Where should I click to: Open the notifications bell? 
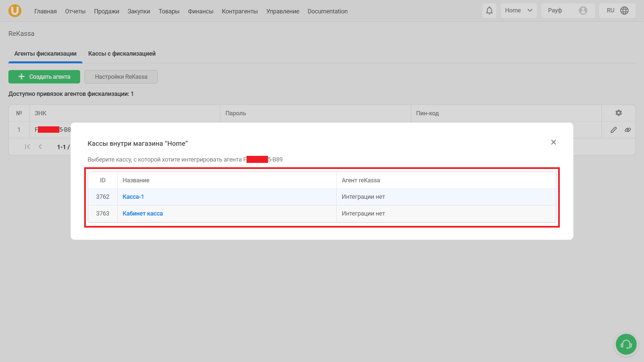[x=489, y=11]
